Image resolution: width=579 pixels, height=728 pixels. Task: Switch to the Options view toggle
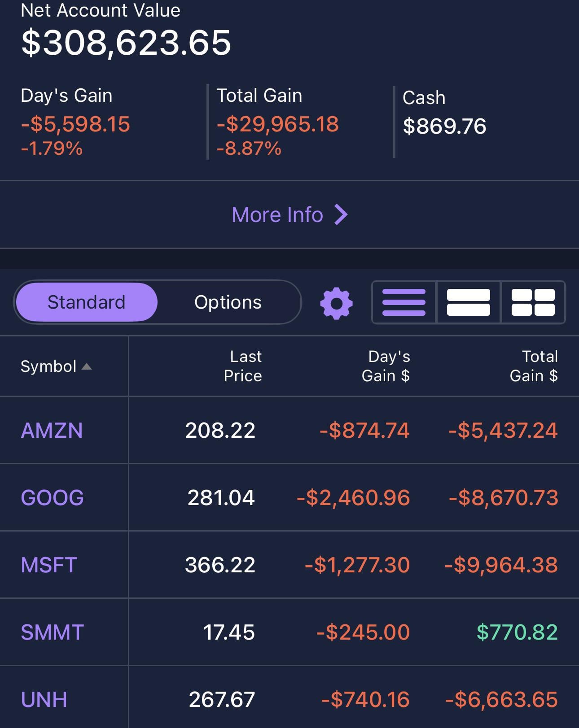tap(228, 302)
